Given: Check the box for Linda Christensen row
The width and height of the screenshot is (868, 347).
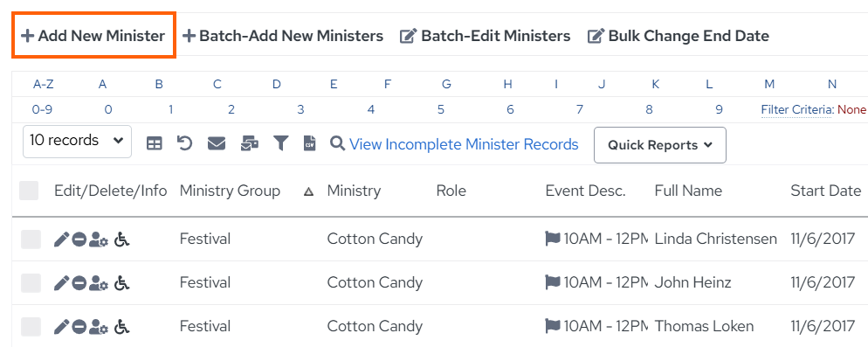Looking at the screenshot, I should click(x=31, y=239).
